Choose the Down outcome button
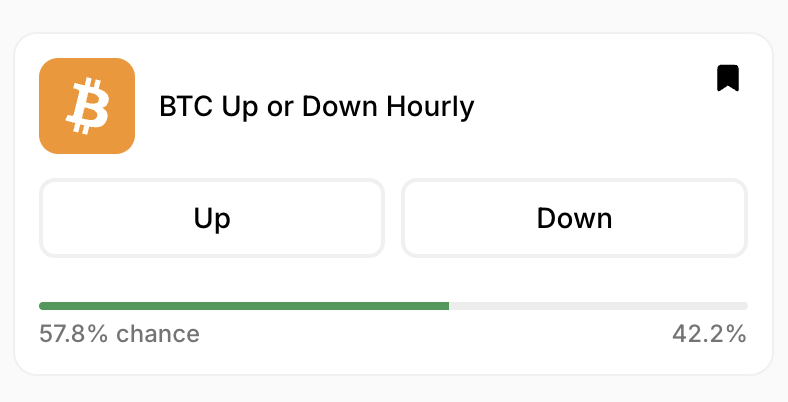This screenshot has width=788, height=402. point(574,218)
